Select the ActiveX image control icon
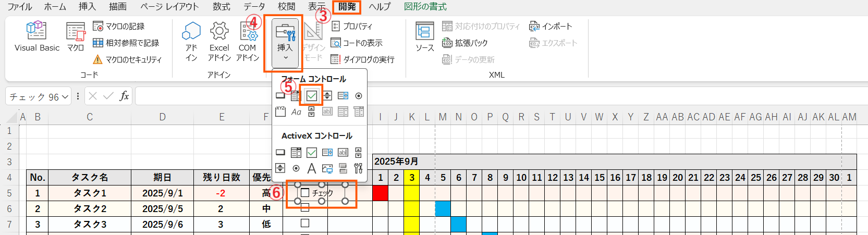The height and width of the screenshot is (235, 868). [327, 168]
